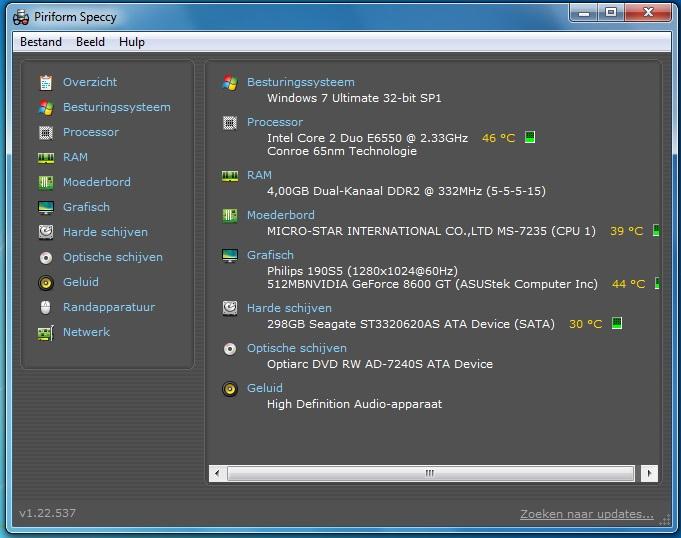Click the text Intel Core 2 Duo E6550 @ 2.33GHz
The width and height of the screenshot is (681, 538).
(367, 138)
